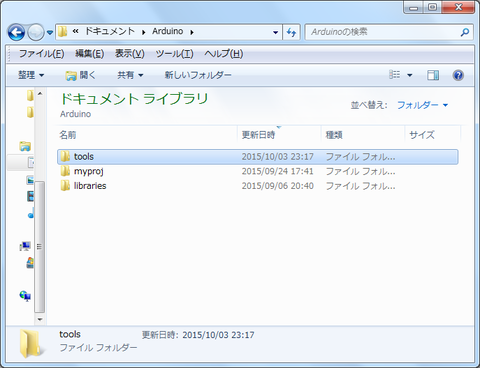480x368 pixels.
Task: Maximize the Explorer window
Action: tap(432, 7)
